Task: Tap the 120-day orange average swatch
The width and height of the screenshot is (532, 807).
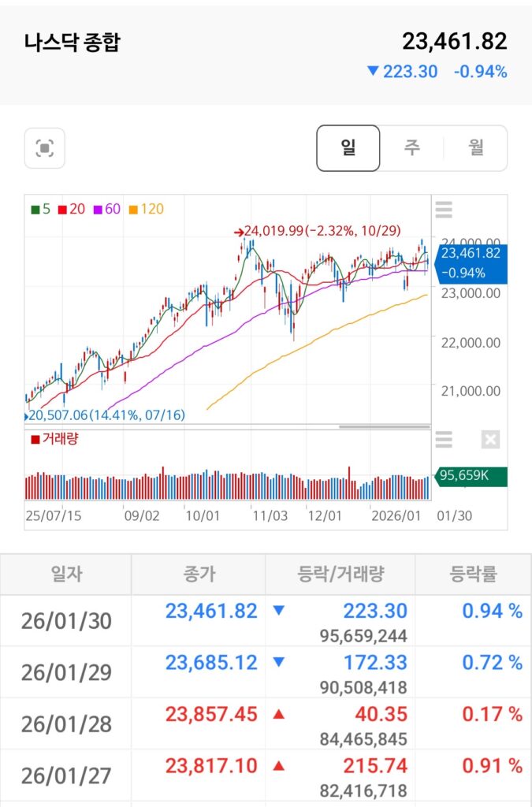Action: point(132,210)
